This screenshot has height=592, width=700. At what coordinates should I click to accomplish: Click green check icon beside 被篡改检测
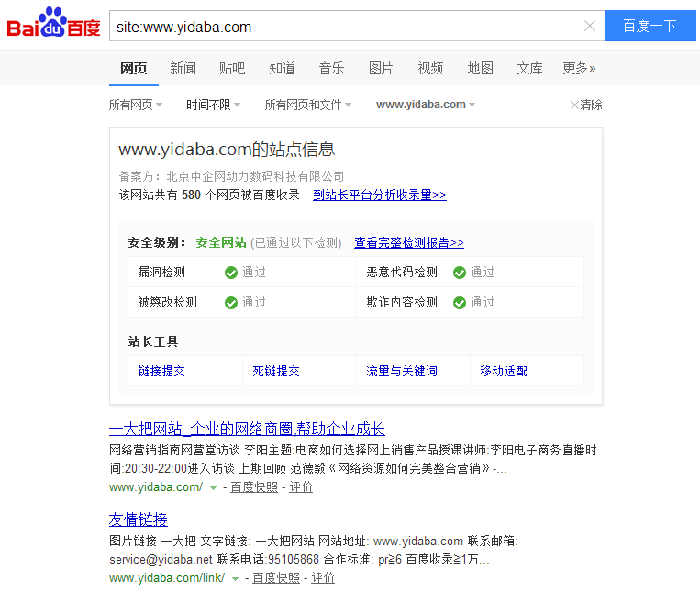(x=231, y=303)
